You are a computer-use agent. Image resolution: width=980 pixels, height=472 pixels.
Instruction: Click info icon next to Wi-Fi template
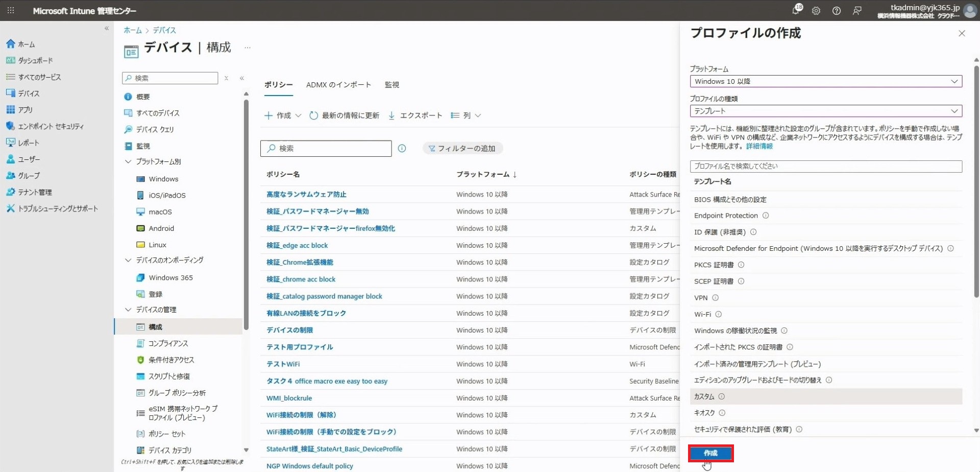719,314
